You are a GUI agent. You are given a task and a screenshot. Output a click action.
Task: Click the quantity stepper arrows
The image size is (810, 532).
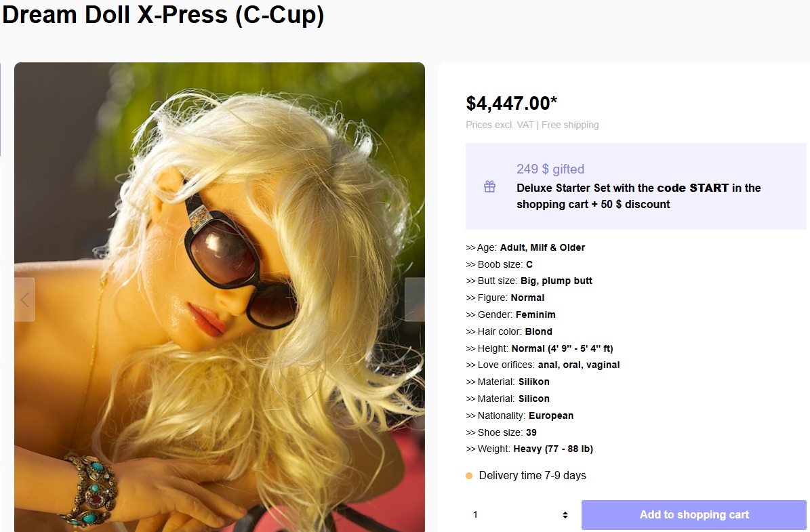click(x=565, y=515)
